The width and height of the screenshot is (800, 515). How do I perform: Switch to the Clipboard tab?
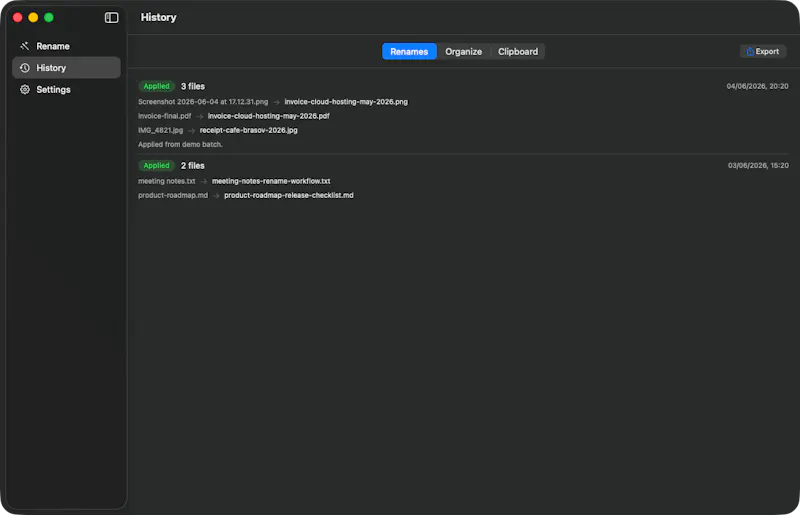518,52
